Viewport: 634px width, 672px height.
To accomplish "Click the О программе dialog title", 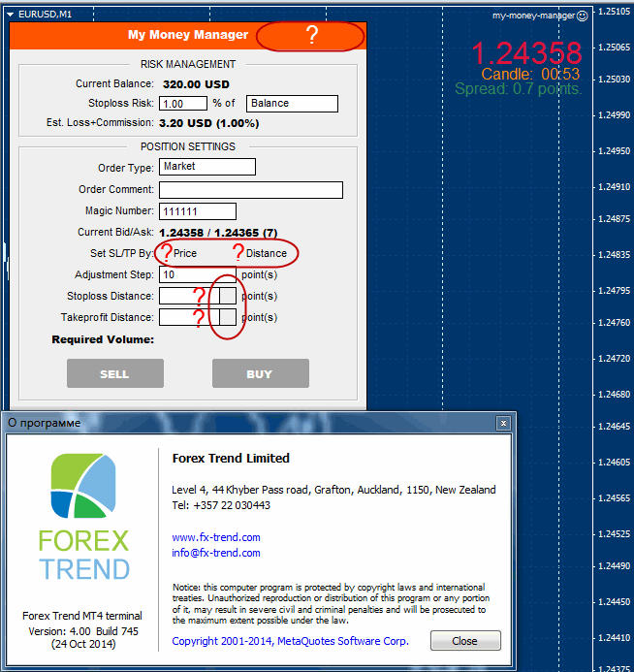I will click(45, 423).
